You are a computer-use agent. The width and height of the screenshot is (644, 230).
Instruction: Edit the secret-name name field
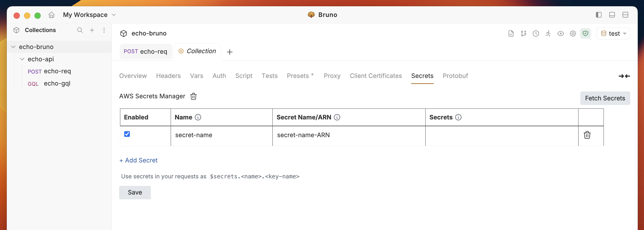click(x=222, y=135)
